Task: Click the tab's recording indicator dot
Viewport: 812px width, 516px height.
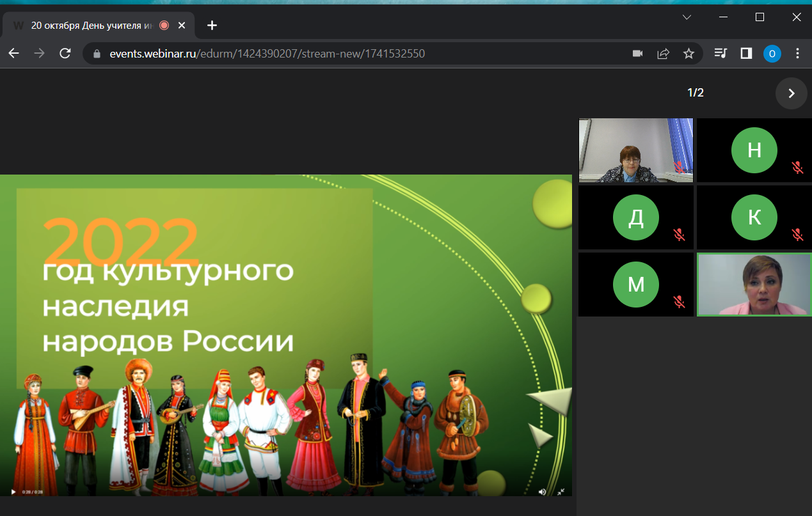Action: [x=164, y=26]
